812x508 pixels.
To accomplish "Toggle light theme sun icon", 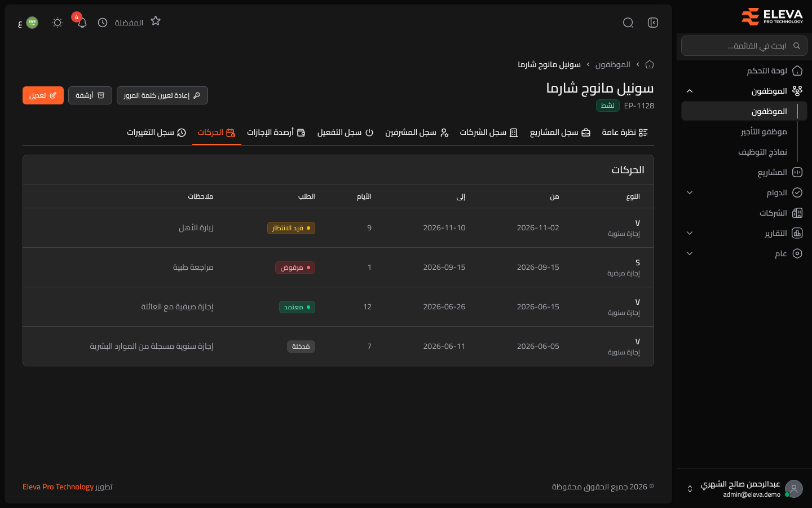I will point(58,23).
